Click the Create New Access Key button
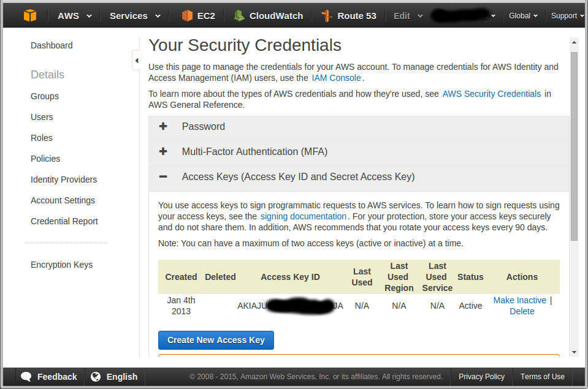This screenshot has width=588, height=389. (216, 340)
